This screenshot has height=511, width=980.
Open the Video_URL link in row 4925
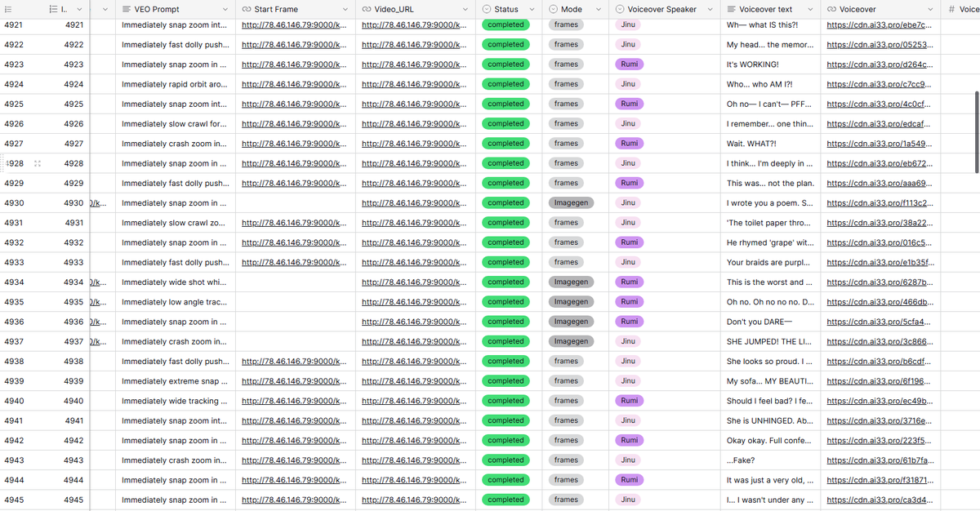[413, 104]
